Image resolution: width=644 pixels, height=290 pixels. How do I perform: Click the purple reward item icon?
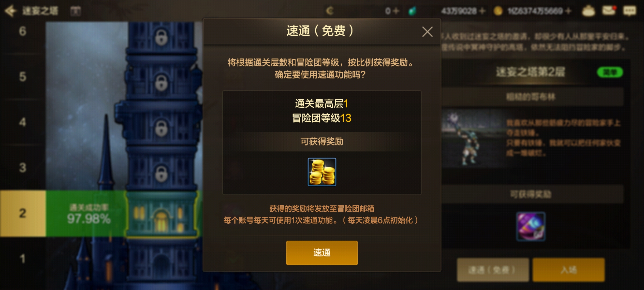coord(531,226)
